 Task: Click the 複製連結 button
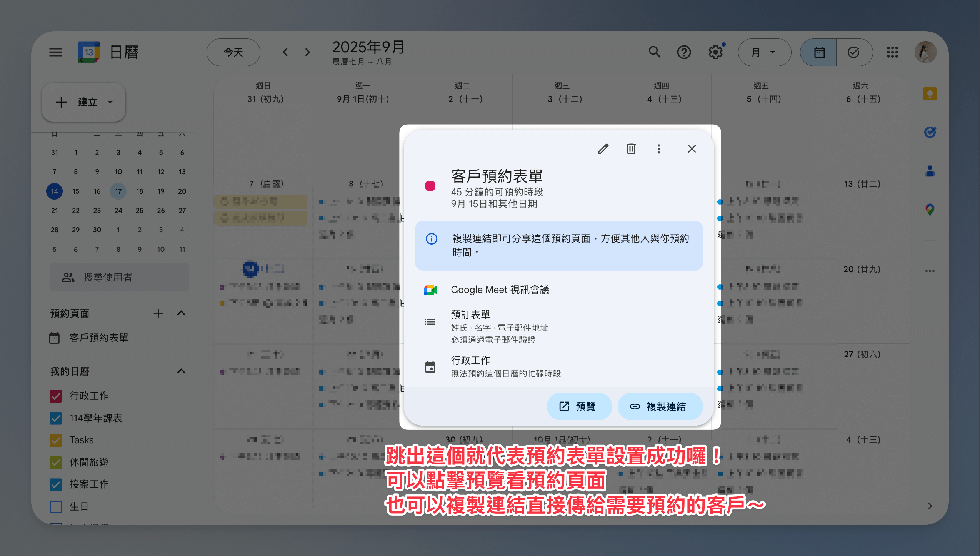660,406
